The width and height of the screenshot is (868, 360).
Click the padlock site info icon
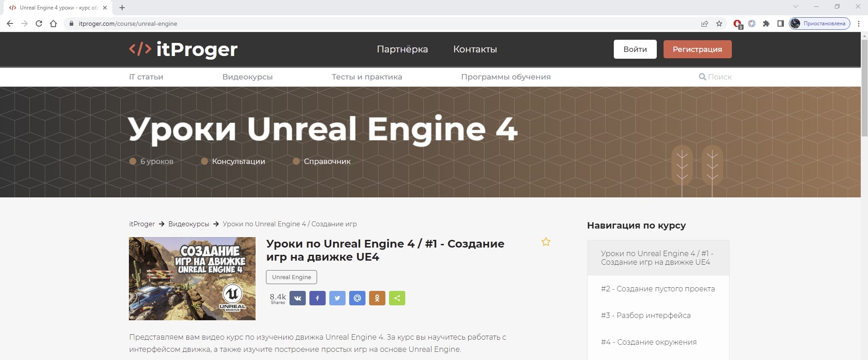click(71, 23)
